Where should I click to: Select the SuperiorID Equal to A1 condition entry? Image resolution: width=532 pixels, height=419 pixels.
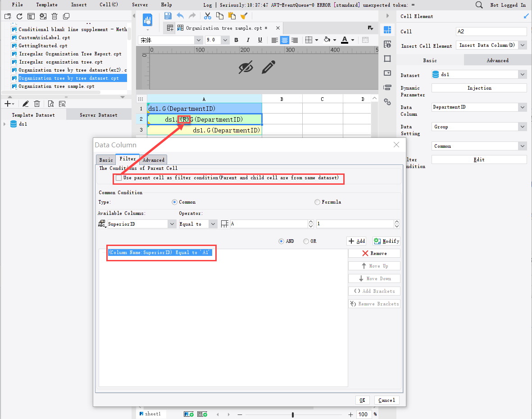[161, 253]
